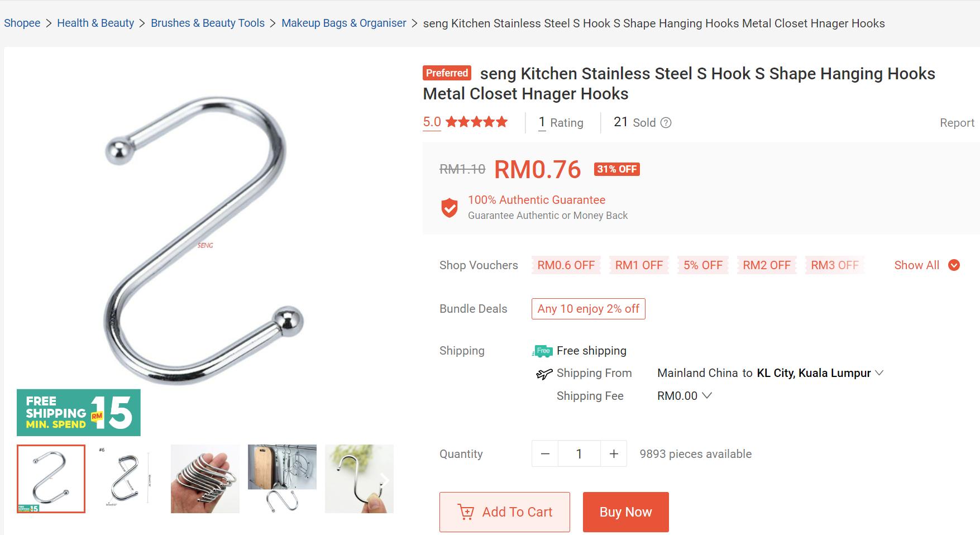Screen dimensions: 980x535
Task: Go to Makeup Bags & Organiser breadcrumb
Action: [344, 23]
